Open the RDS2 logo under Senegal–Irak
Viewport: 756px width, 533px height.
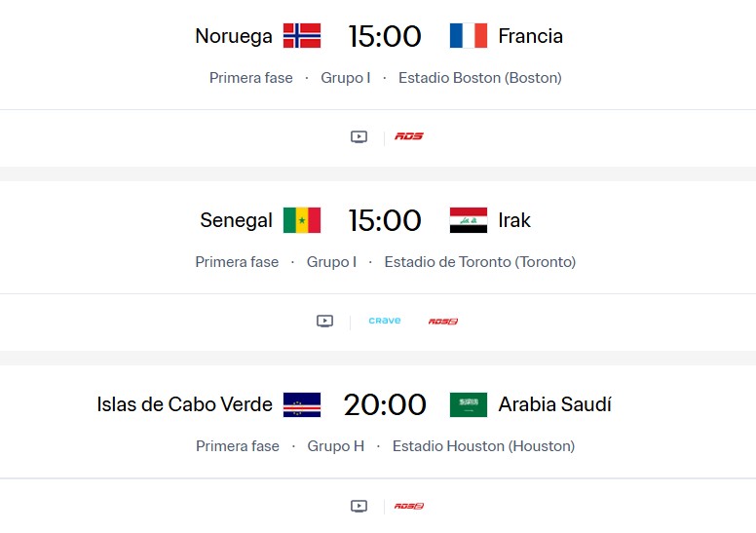tap(443, 322)
